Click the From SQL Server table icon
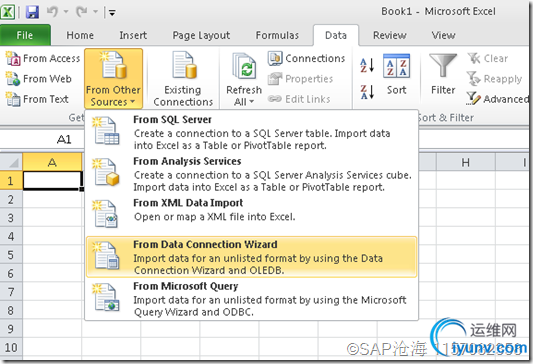 (x=106, y=131)
